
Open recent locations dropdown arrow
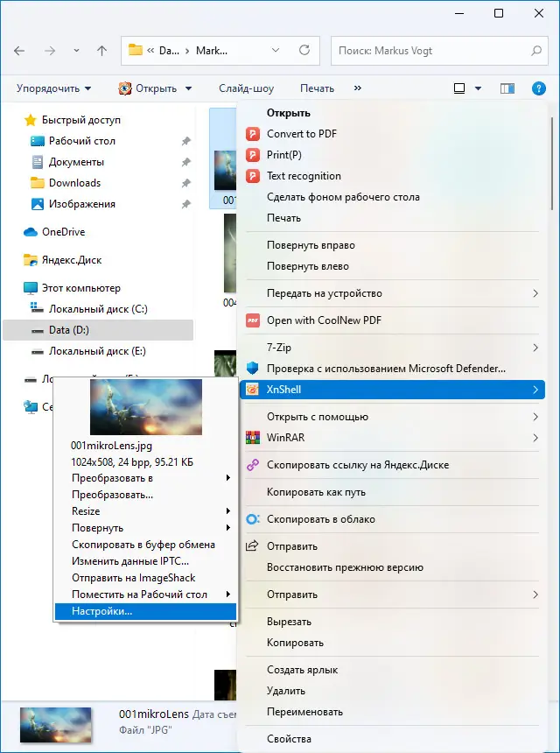tap(76, 51)
